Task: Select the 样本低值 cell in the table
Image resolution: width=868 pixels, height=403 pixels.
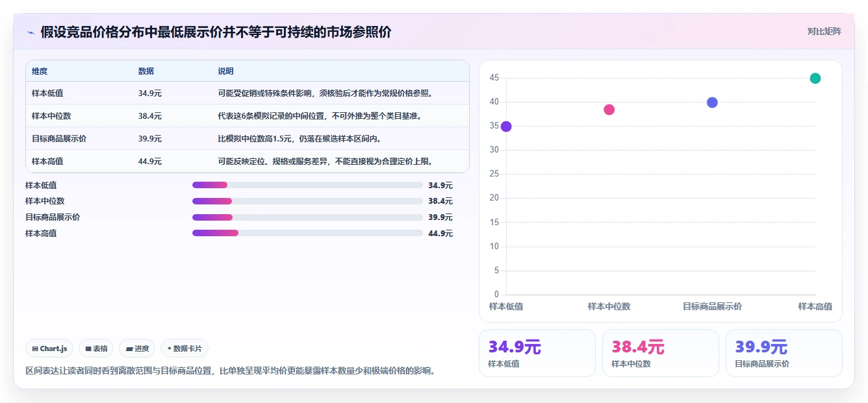Action: pos(47,93)
